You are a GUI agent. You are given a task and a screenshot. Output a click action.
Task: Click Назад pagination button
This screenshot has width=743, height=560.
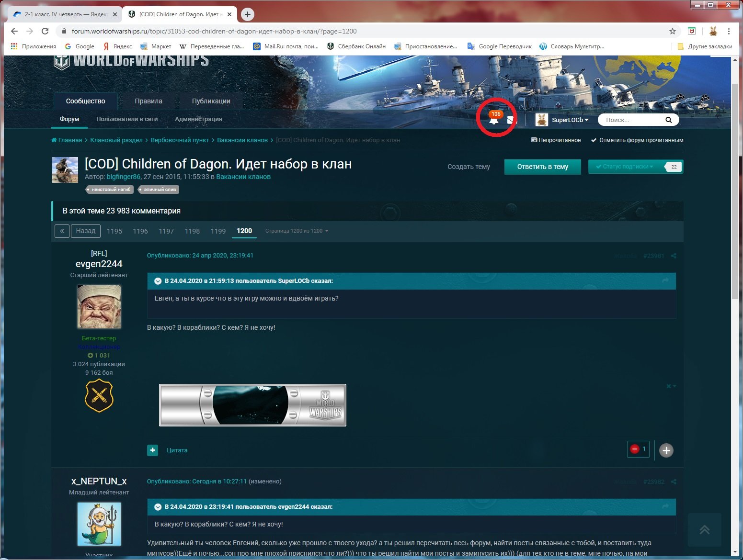(86, 231)
